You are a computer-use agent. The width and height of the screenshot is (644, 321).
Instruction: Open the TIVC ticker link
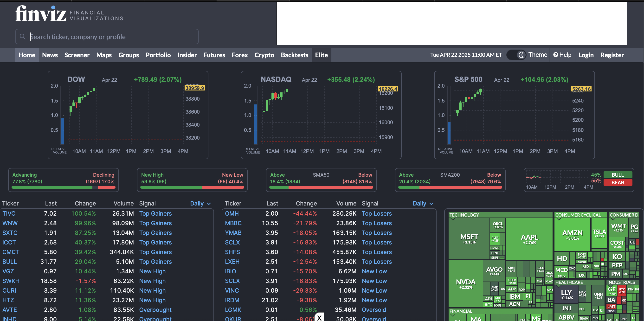9,213
